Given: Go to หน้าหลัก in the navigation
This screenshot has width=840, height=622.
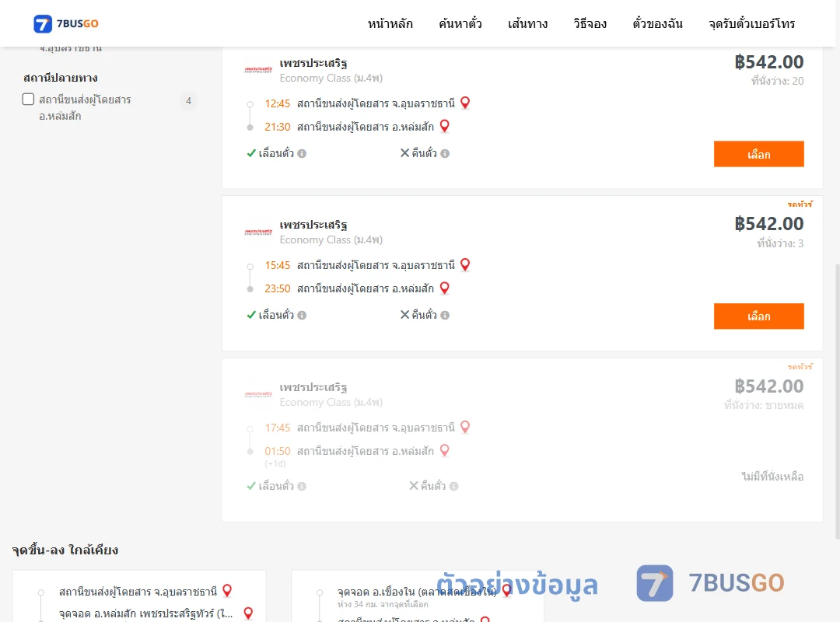Looking at the screenshot, I should click(x=390, y=23).
